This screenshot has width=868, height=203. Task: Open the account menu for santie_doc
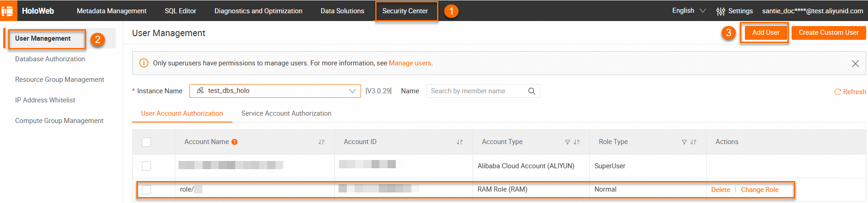[812, 11]
